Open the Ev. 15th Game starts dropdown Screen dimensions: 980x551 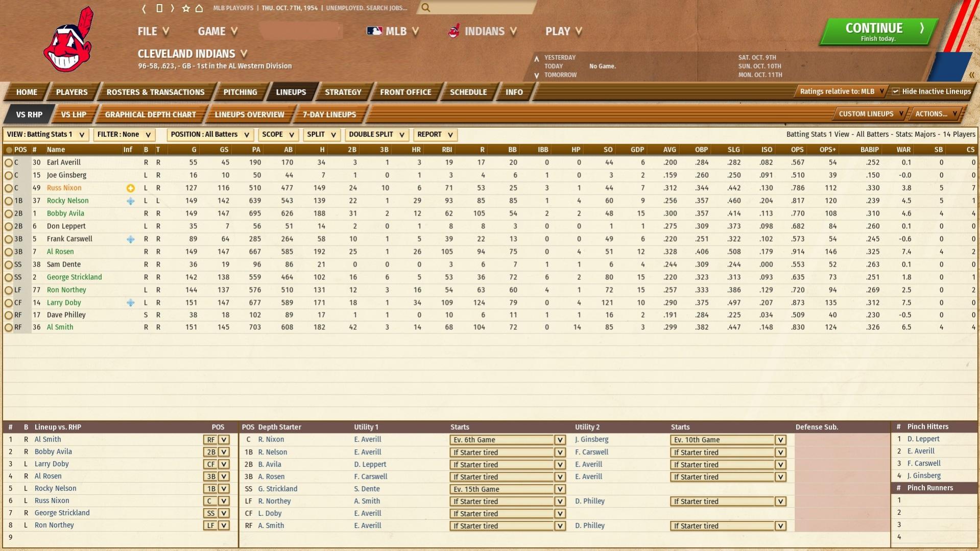(x=508, y=489)
